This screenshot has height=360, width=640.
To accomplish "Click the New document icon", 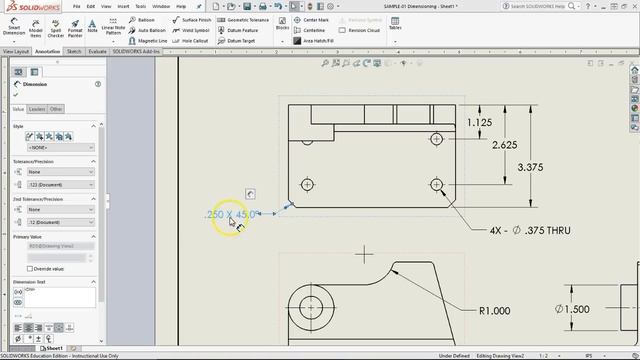I will pos(216,6).
